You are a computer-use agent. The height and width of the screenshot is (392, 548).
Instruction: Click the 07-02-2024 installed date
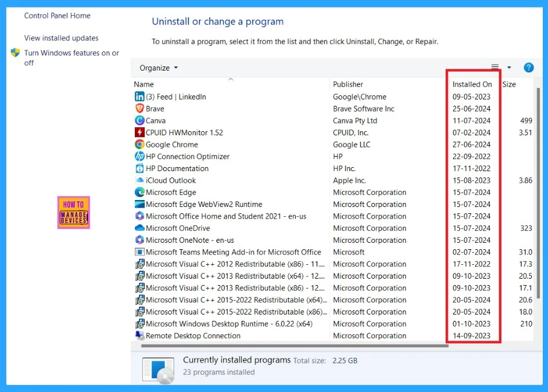click(471, 132)
